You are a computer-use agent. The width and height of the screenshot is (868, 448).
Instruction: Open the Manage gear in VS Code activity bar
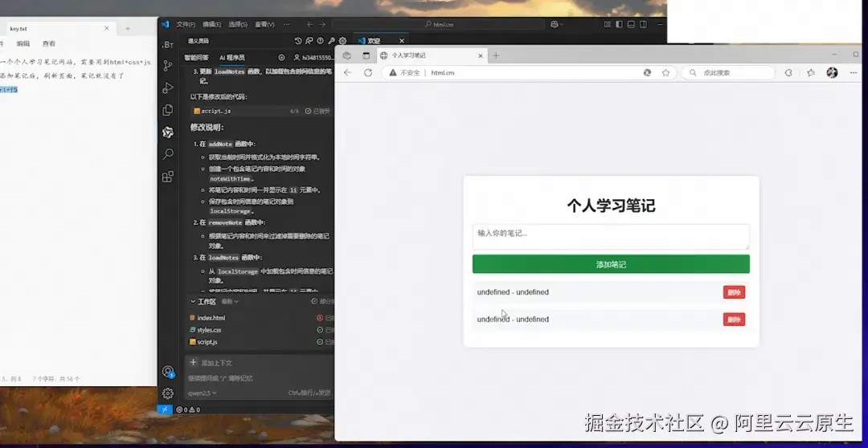[x=168, y=393]
